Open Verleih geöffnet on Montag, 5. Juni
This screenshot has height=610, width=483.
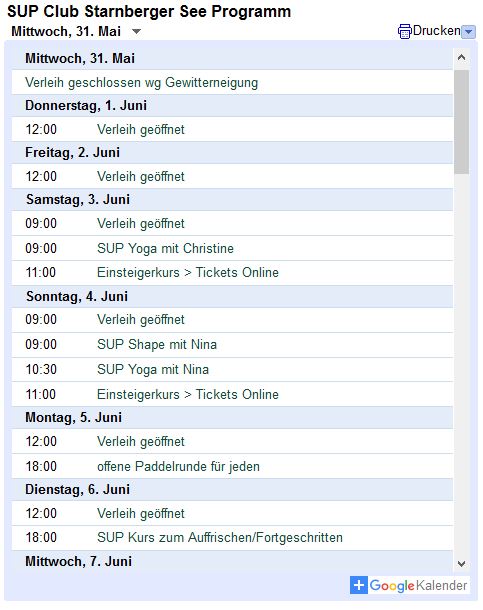coord(140,442)
